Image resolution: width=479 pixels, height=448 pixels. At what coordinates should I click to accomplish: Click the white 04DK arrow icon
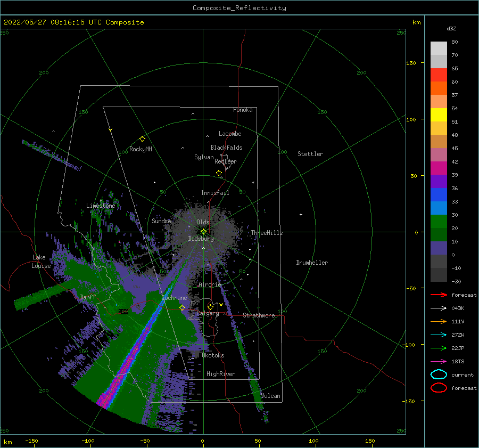pyautogui.click(x=439, y=308)
